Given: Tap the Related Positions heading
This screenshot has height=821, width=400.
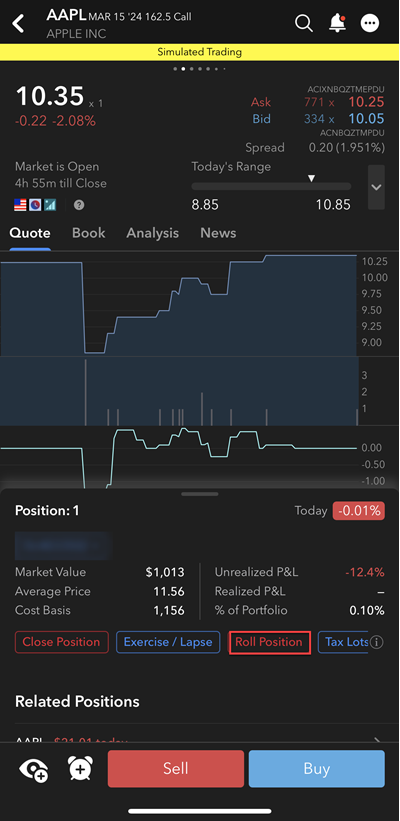Looking at the screenshot, I should [x=77, y=702].
